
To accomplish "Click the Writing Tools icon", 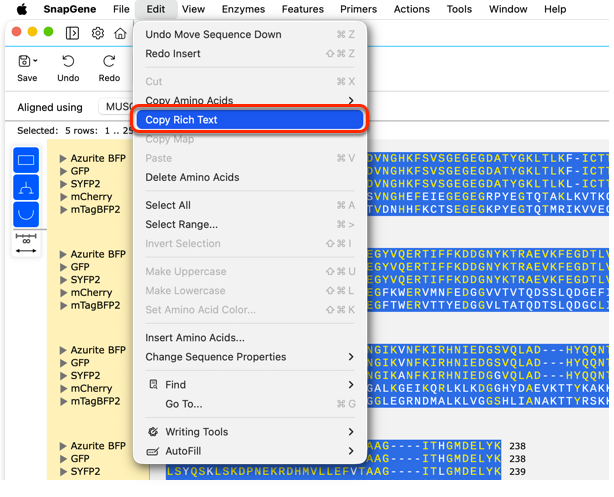I will [153, 432].
